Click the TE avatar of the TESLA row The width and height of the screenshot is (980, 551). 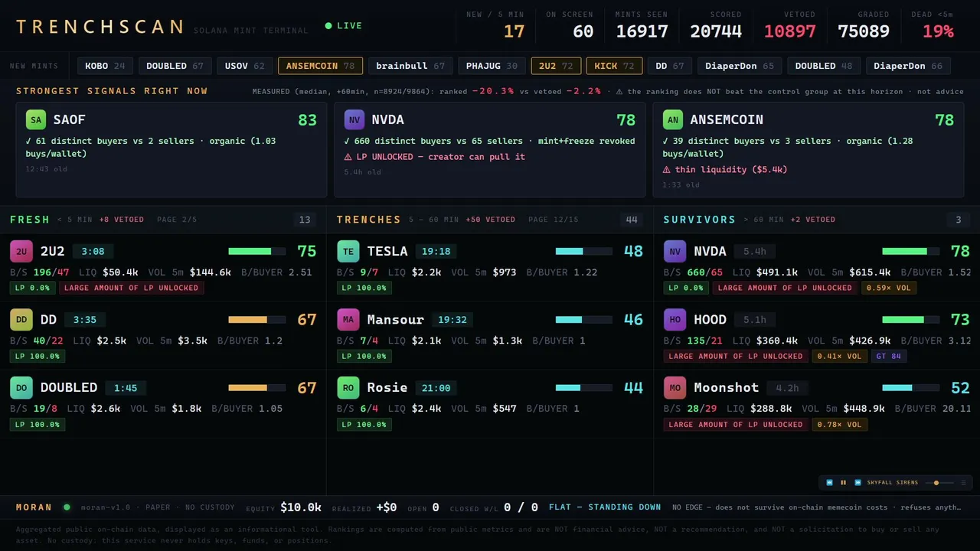(x=348, y=251)
